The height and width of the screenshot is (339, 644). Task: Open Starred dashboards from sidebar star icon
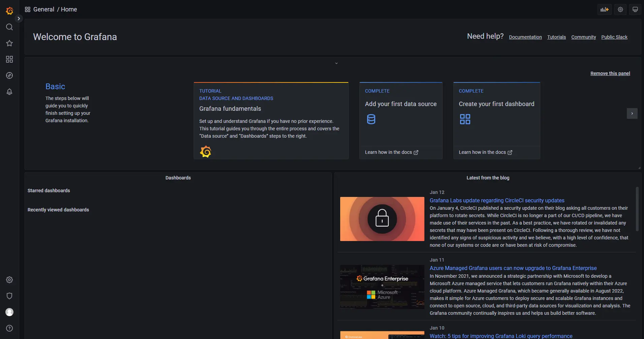pos(9,43)
